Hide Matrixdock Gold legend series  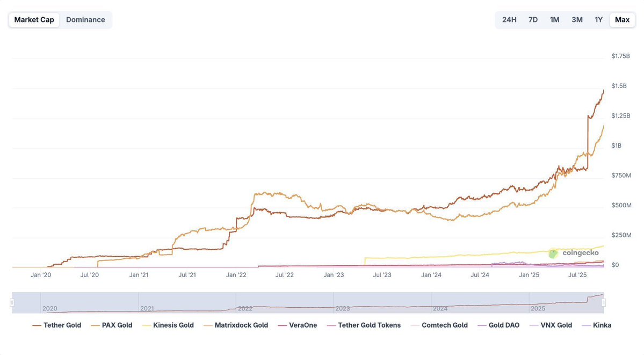coord(236,325)
